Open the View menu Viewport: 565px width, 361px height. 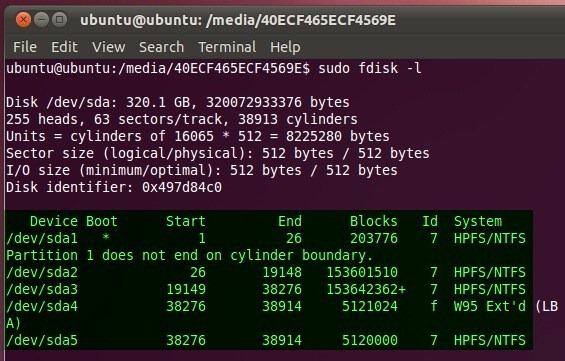click(x=108, y=47)
